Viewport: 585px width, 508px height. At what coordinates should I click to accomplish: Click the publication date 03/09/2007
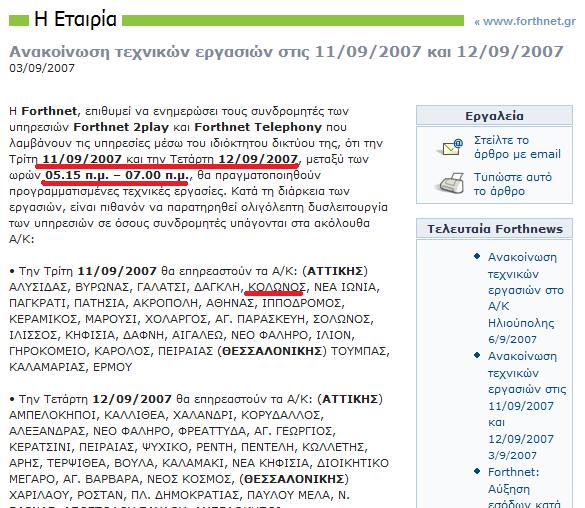(x=42, y=68)
